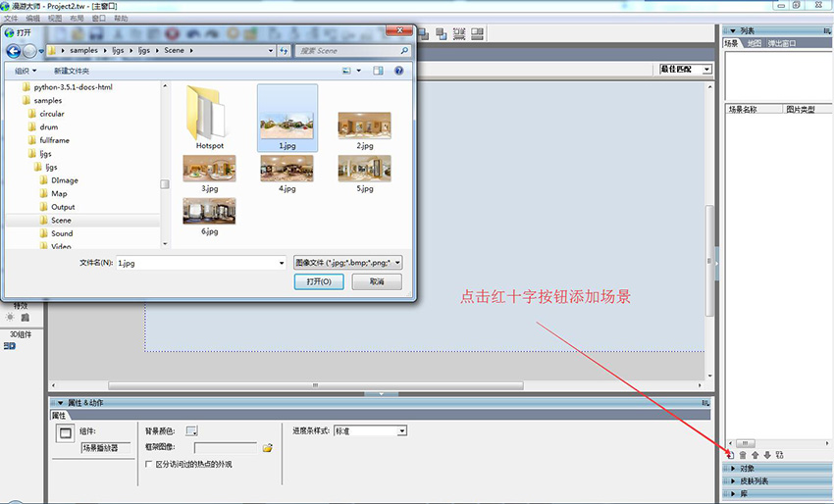This screenshot has width=834, height=504.
Task: Open the progress bar style dropdown
Action: [401, 430]
